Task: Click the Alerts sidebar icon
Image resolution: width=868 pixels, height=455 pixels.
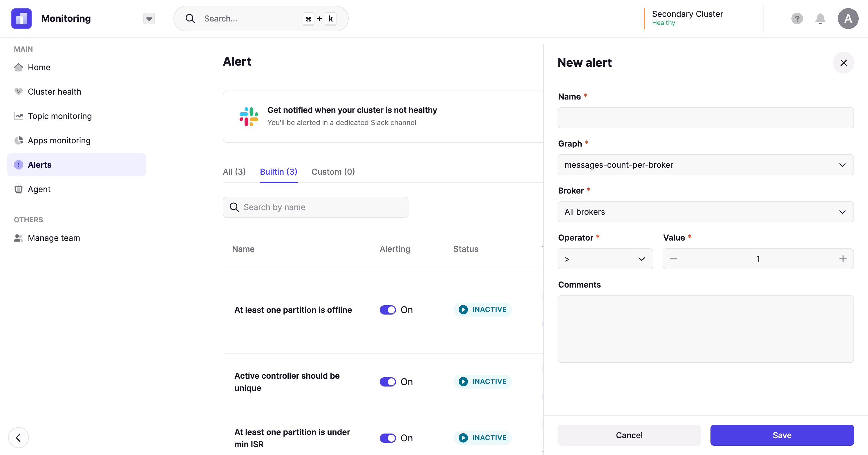Action: [18, 164]
